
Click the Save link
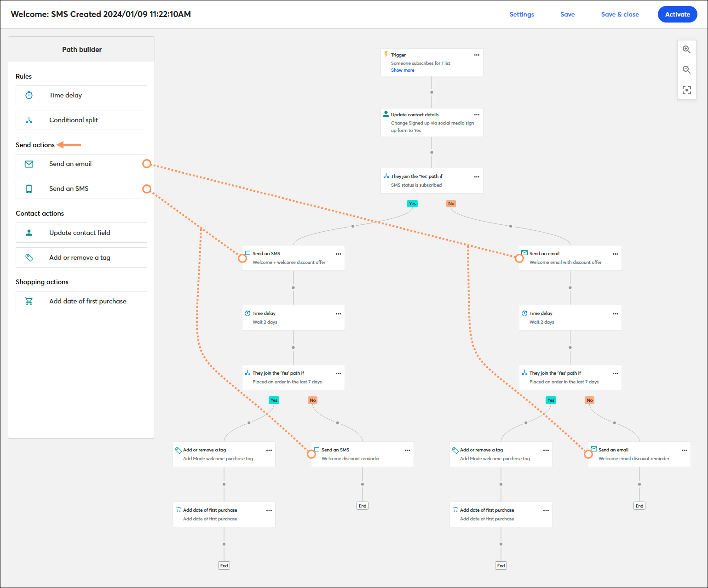click(x=567, y=14)
